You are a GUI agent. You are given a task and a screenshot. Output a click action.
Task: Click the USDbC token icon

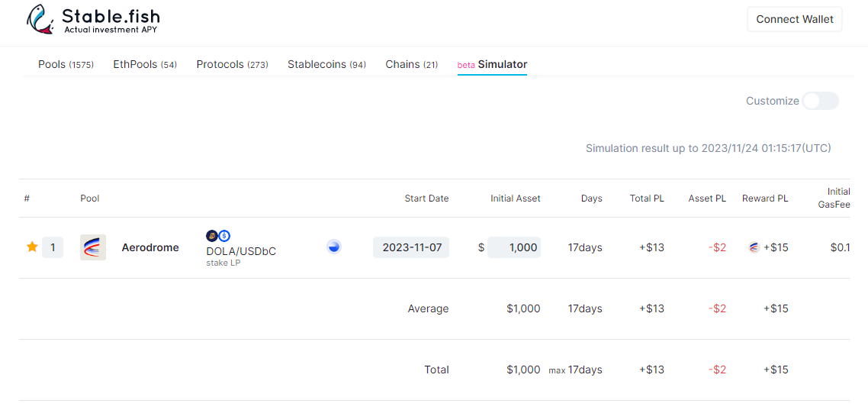pos(224,236)
